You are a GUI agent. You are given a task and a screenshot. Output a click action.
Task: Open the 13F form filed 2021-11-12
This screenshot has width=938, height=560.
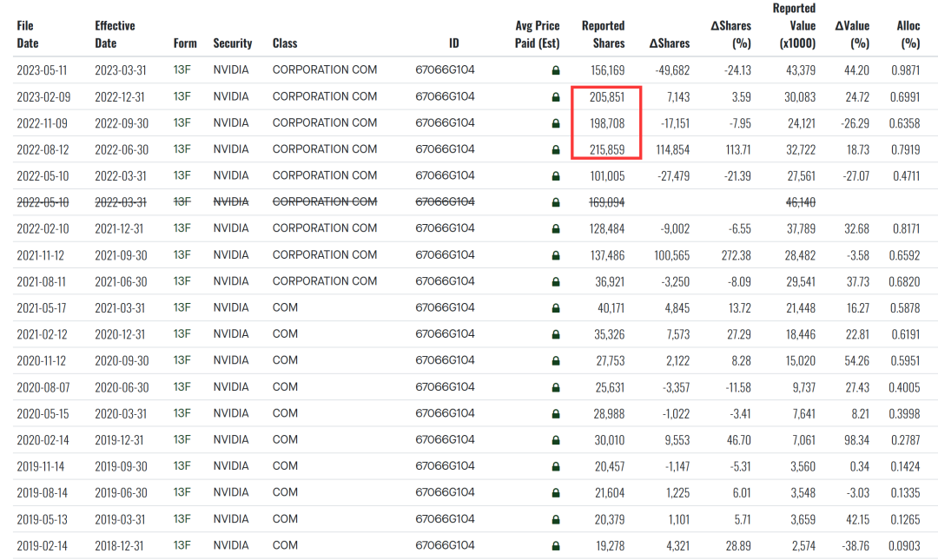click(x=182, y=255)
